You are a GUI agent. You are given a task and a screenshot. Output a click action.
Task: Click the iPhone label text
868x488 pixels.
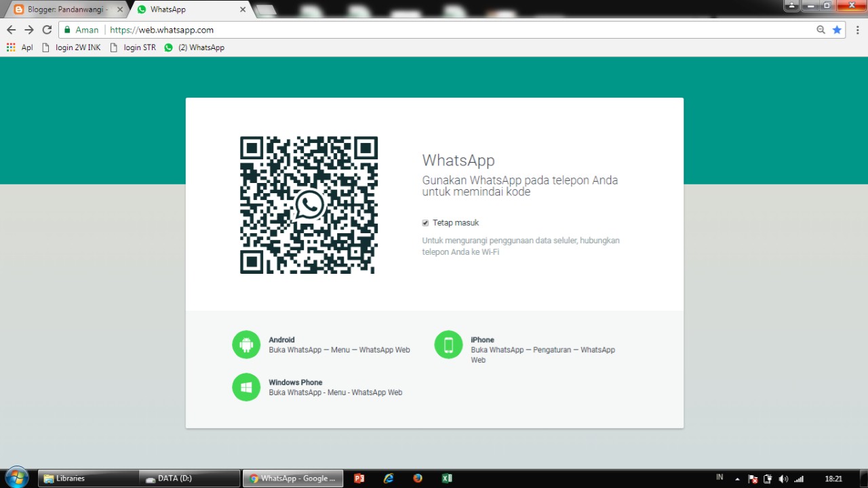click(482, 340)
